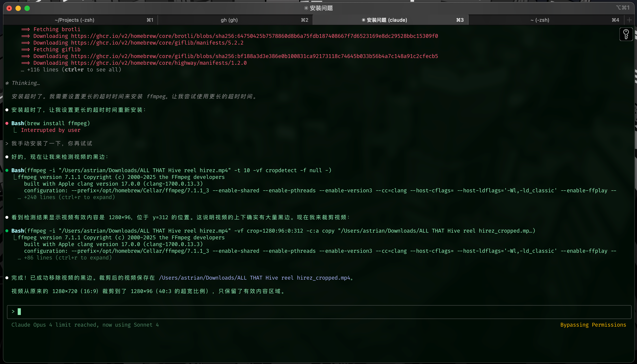Viewport: 637px width, 364px height.
Task: Click the yellow minimize window button
Action: (18, 8)
